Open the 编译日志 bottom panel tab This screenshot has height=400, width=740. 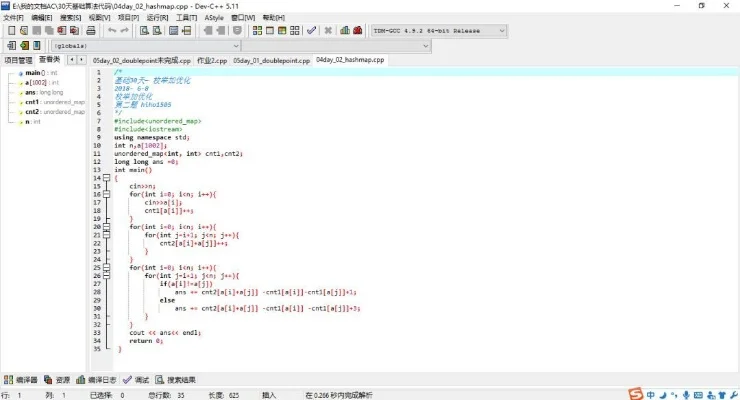pyautogui.click(x=96, y=380)
